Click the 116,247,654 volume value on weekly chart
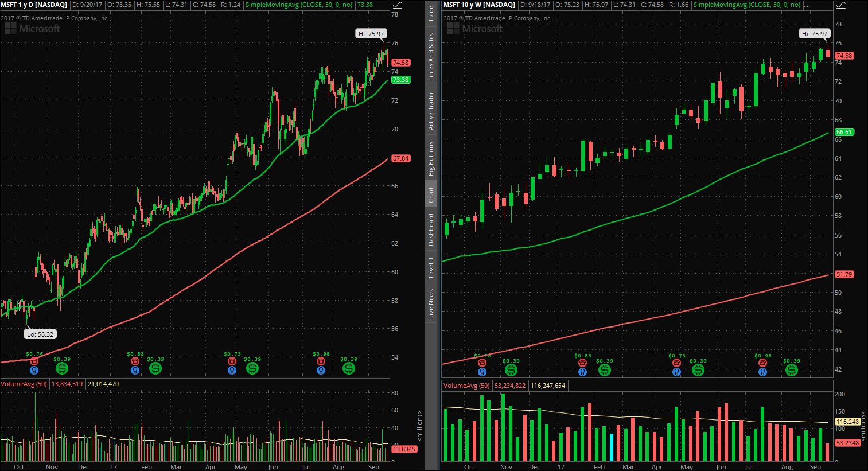868x471 pixels. point(548,386)
